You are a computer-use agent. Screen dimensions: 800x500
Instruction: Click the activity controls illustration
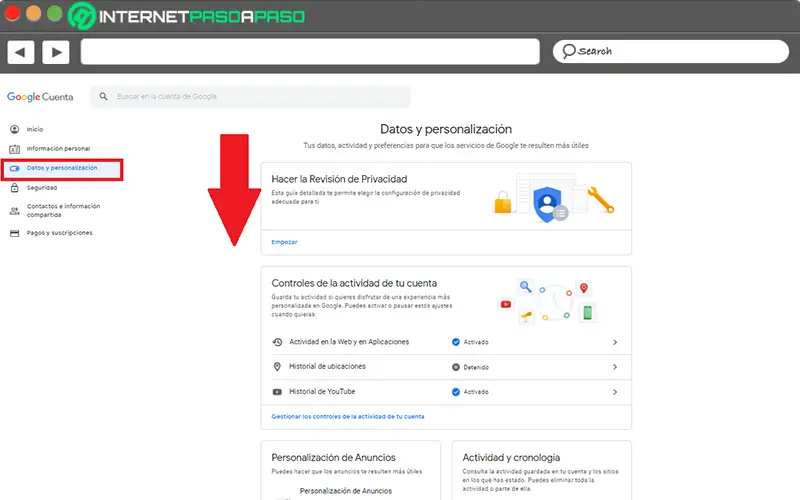(x=546, y=302)
